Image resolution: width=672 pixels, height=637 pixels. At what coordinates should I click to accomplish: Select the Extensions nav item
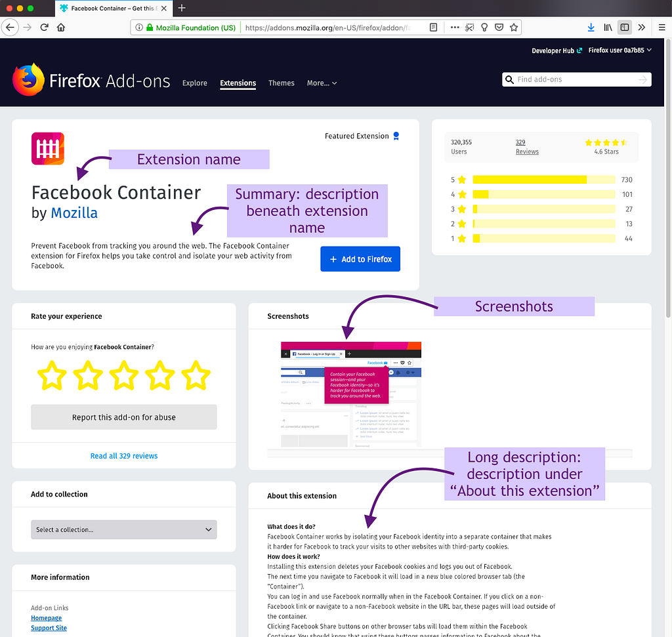click(x=238, y=83)
